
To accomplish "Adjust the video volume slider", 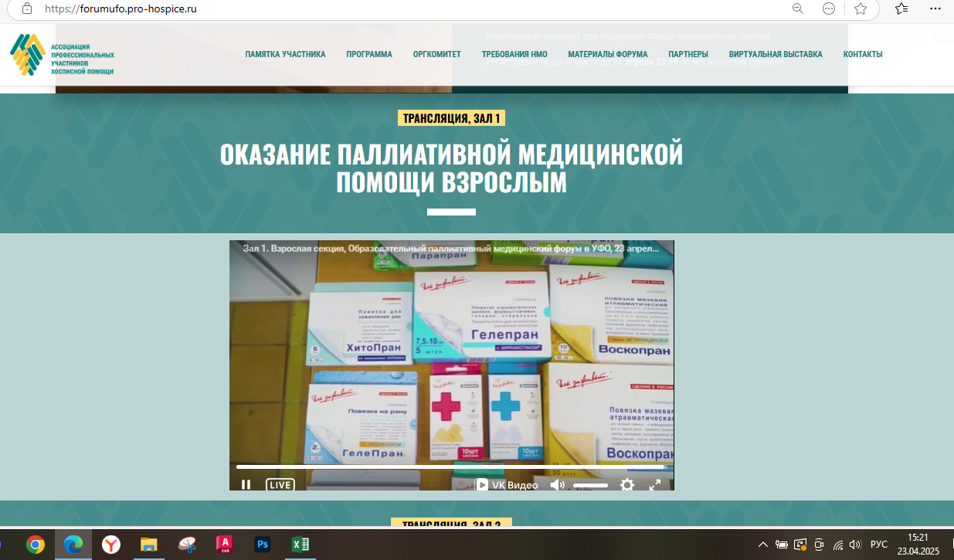I will pyautogui.click(x=590, y=485).
